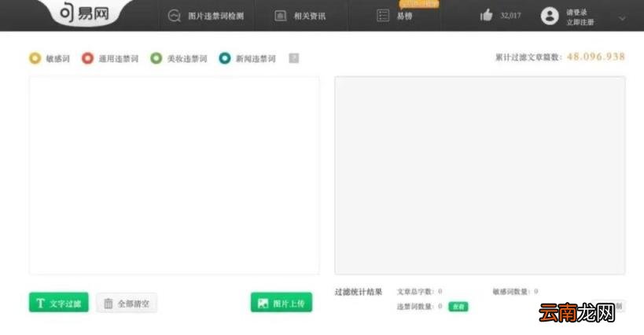Click 立即注册 register link

click(x=580, y=22)
